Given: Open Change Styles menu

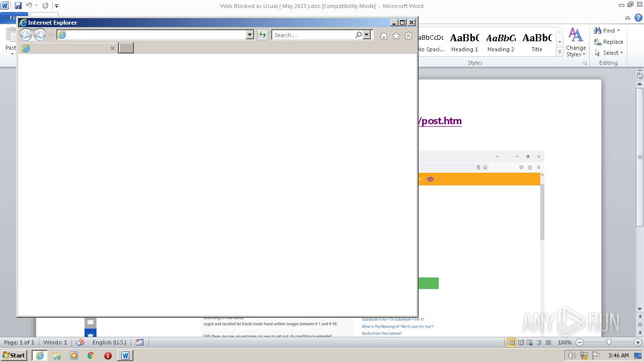Looking at the screenshot, I should click(x=576, y=43).
